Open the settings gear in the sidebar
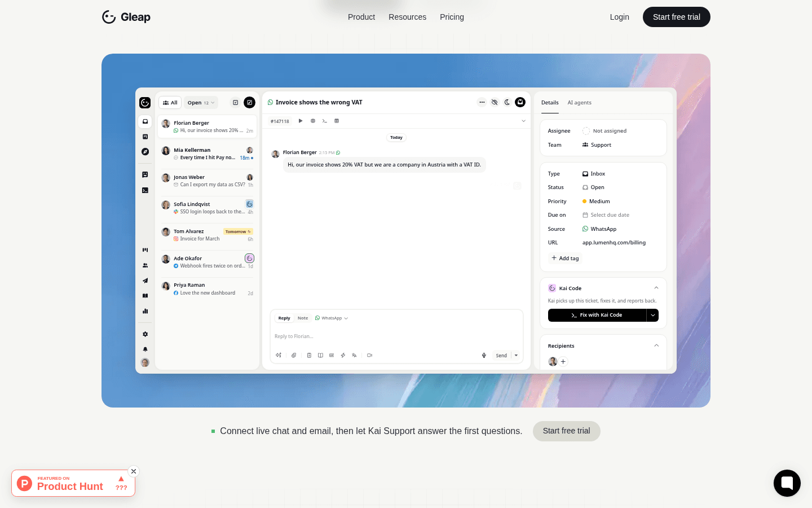The height and width of the screenshot is (508, 812). point(145,334)
